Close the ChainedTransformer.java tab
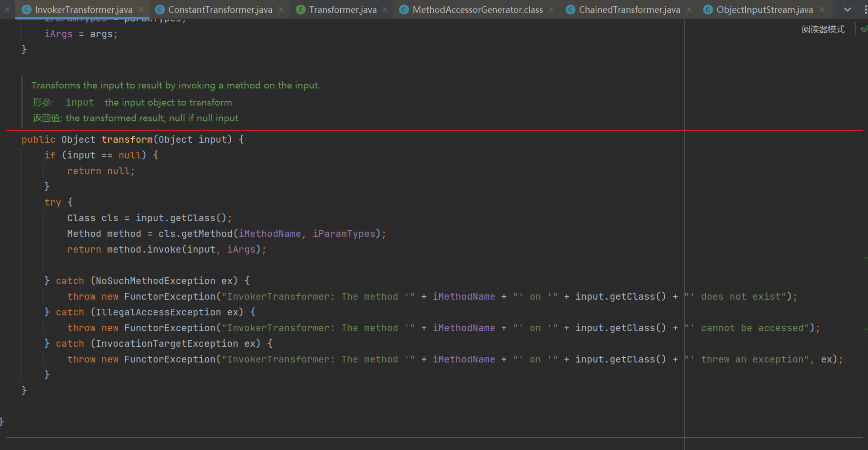 689,10
